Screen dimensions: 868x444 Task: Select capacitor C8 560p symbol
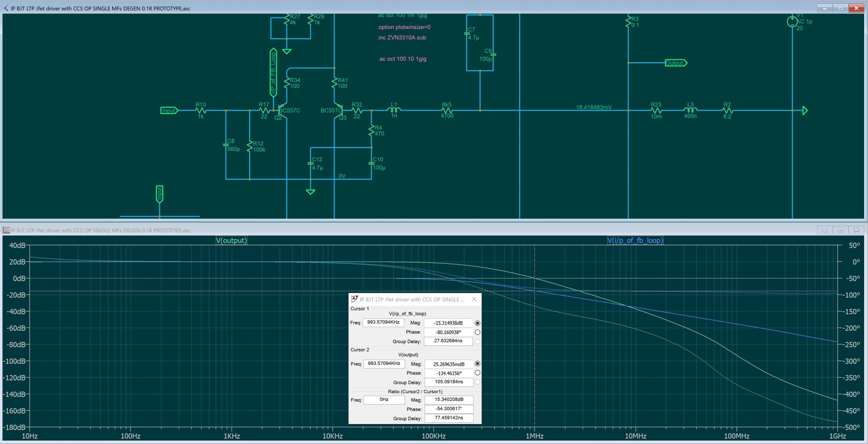(226, 145)
